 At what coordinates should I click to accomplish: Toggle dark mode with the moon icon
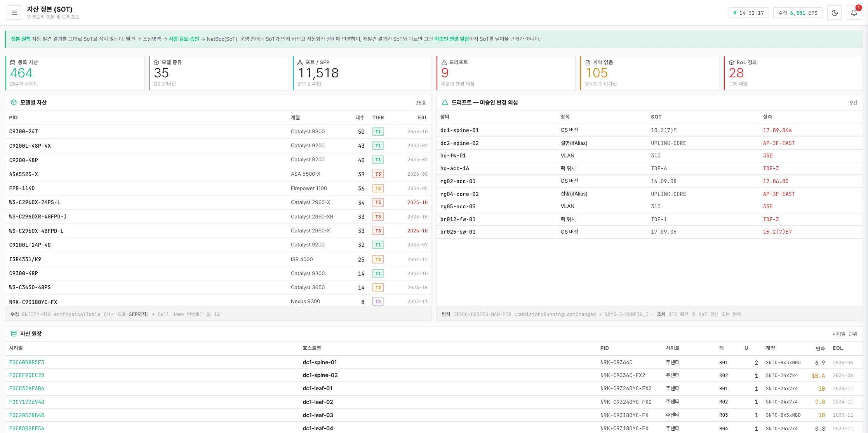coord(834,13)
